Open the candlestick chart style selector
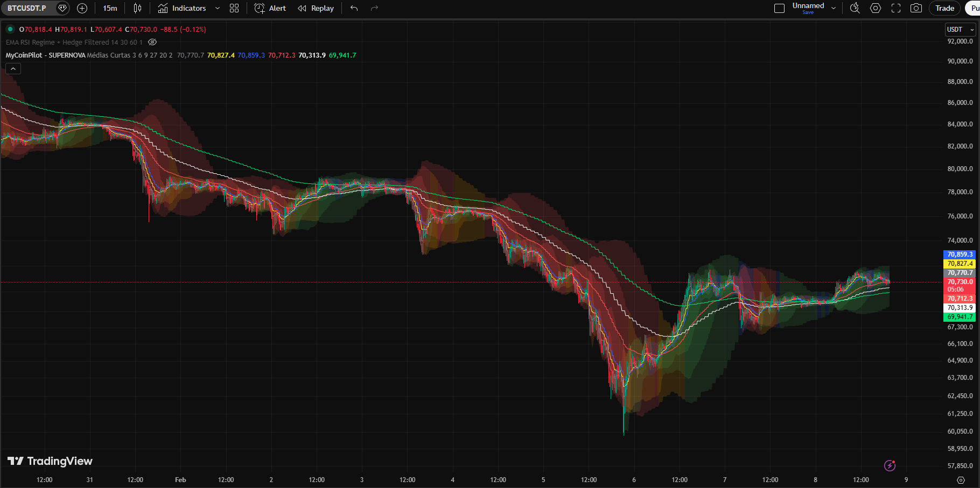980x488 pixels. (x=137, y=8)
